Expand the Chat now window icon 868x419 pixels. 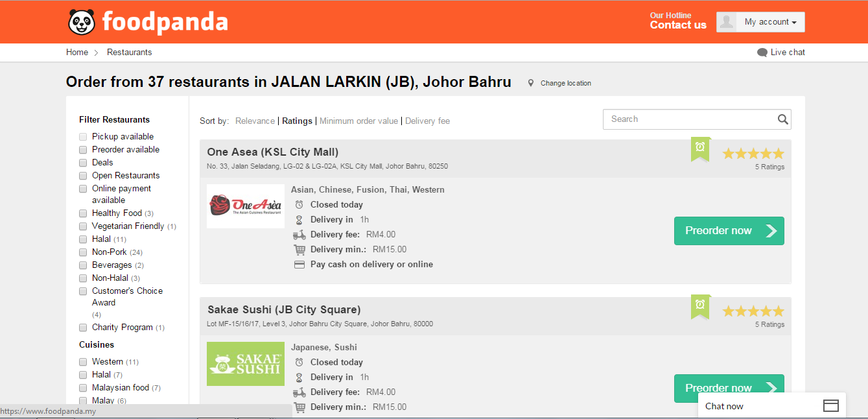point(830,406)
